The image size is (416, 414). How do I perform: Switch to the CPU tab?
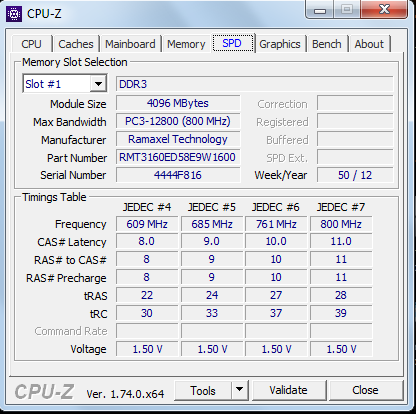pyautogui.click(x=32, y=44)
